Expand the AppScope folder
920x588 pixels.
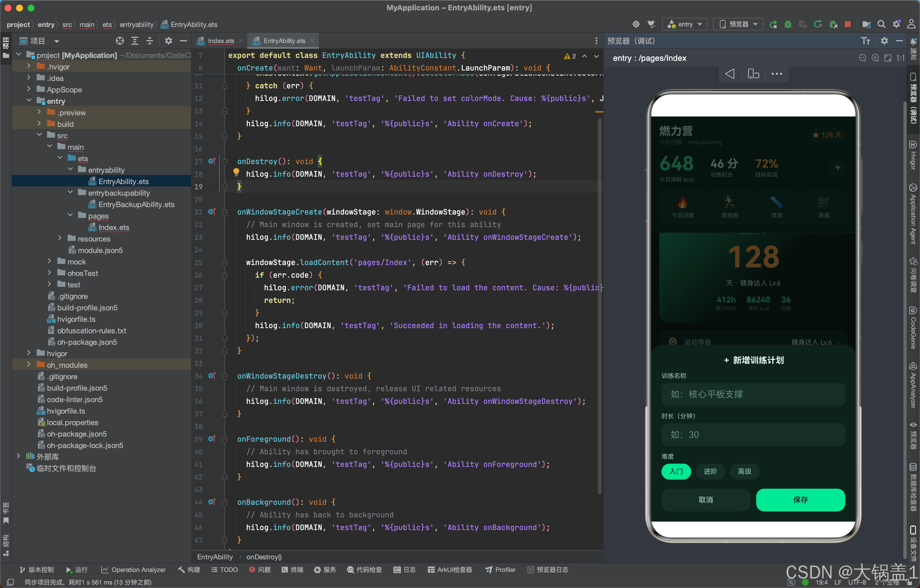tap(29, 89)
